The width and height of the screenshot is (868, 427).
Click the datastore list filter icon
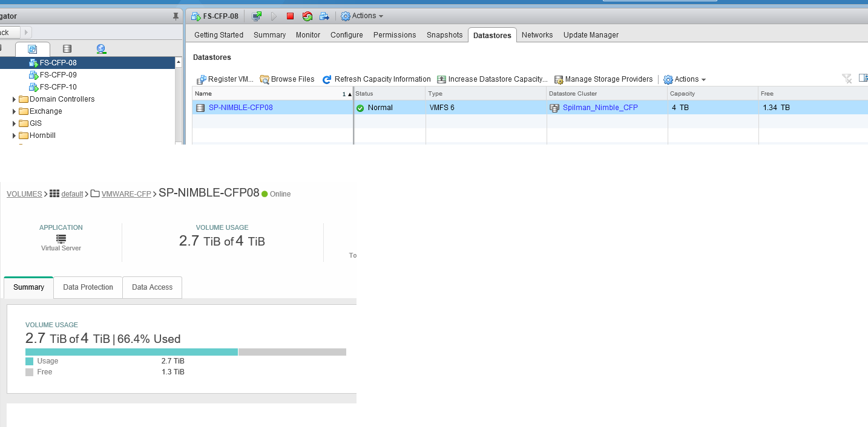point(847,79)
